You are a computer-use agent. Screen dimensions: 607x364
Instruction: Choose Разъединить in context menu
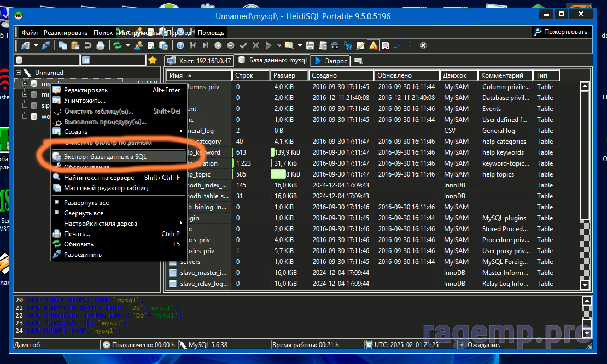coord(119,255)
